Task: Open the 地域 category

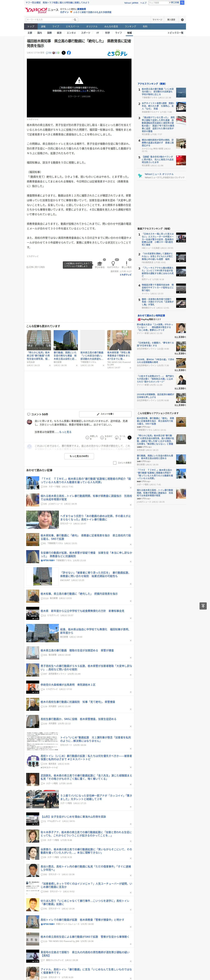Action: tap(129, 33)
